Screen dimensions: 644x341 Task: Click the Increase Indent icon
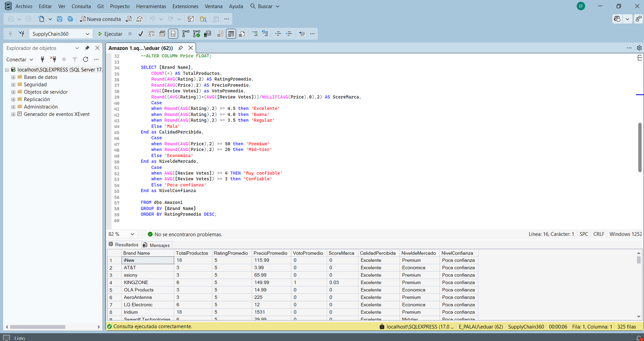[x=289, y=34]
